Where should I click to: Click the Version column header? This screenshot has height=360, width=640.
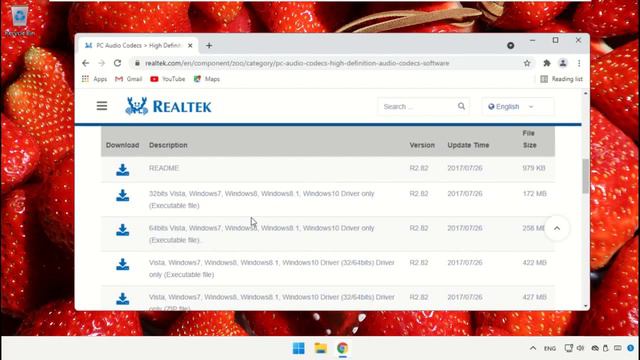coord(422,145)
